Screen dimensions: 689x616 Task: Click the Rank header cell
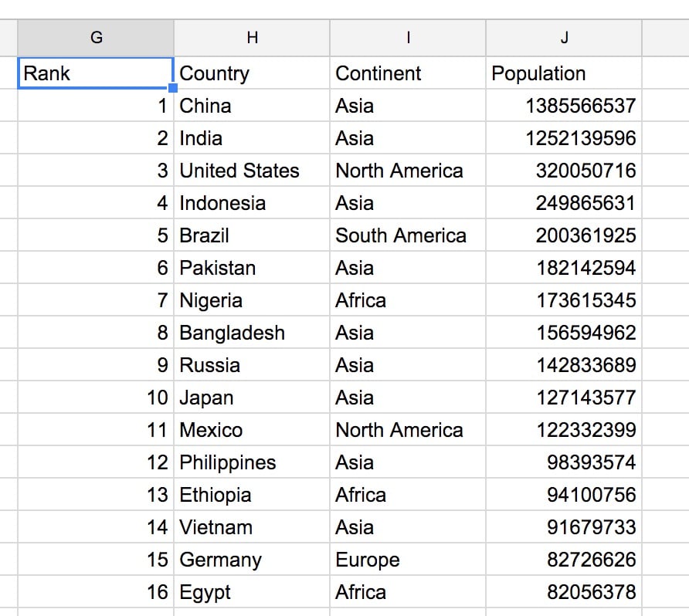pyautogui.click(x=96, y=73)
